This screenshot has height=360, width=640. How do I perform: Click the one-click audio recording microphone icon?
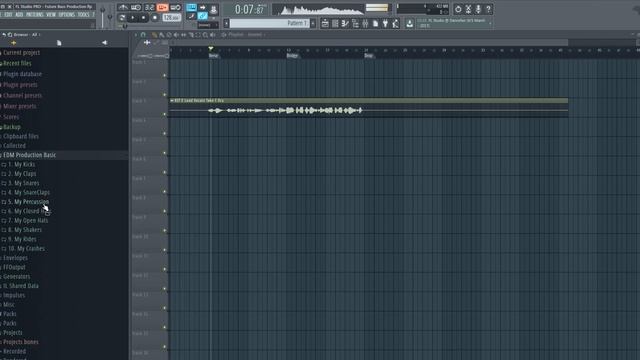(478, 9)
